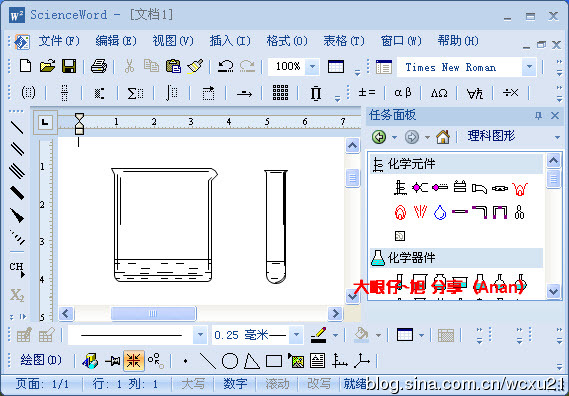Open the 0.25 毫米 line width dropdown

point(296,335)
